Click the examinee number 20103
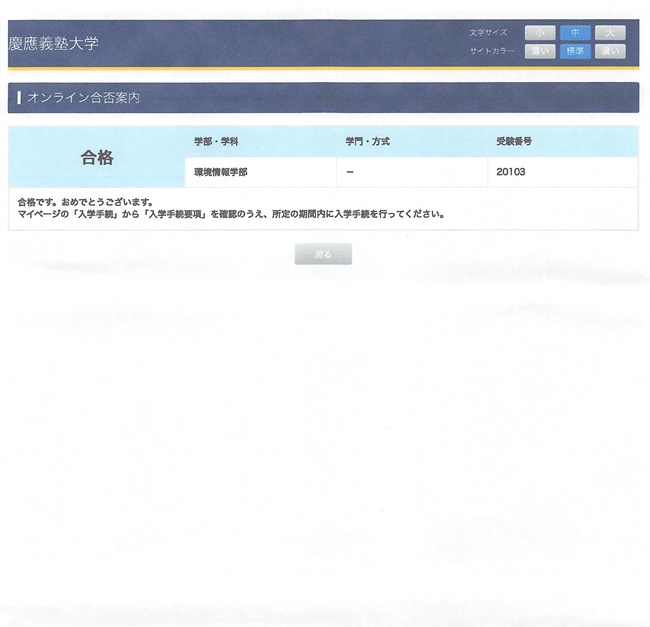This screenshot has height=627, width=650. click(510, 172)
